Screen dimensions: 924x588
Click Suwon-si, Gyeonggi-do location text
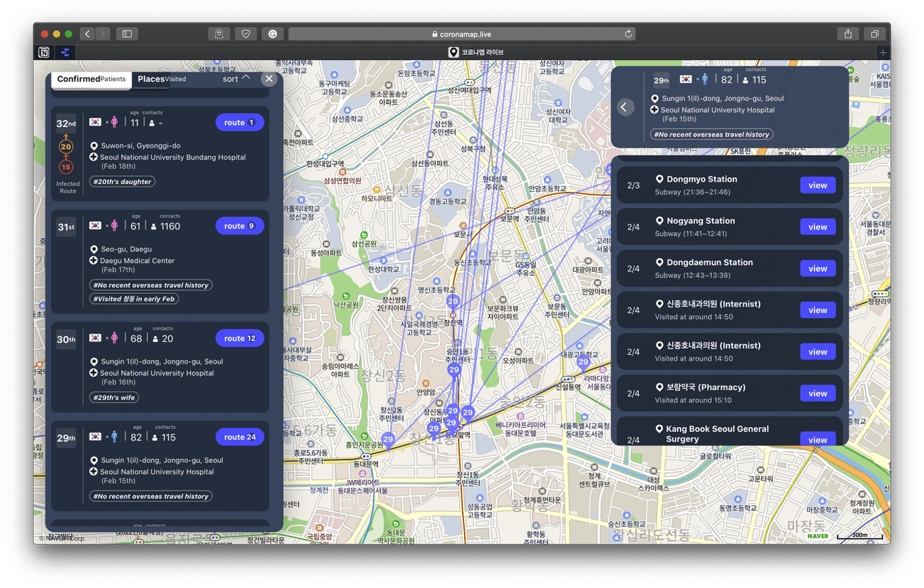click(140, 145)
